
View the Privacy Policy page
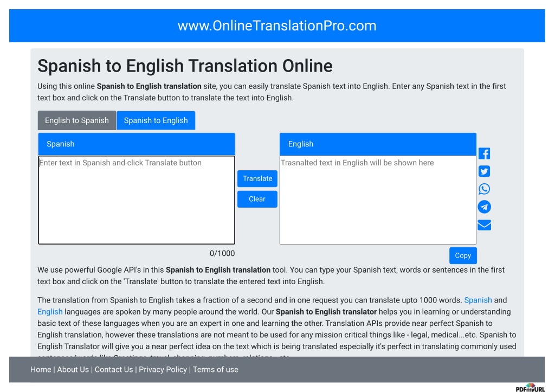pos(163,369)
